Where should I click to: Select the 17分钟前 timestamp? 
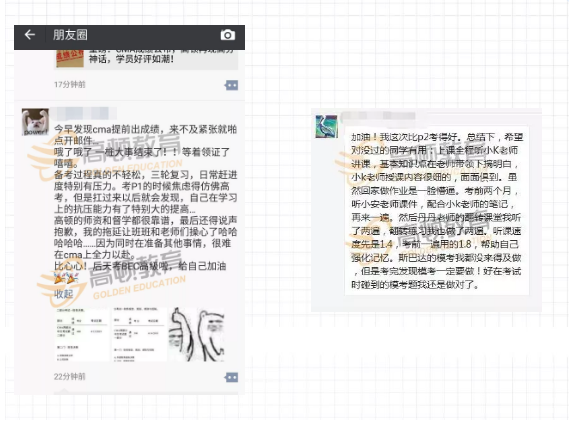click(70, 85)
